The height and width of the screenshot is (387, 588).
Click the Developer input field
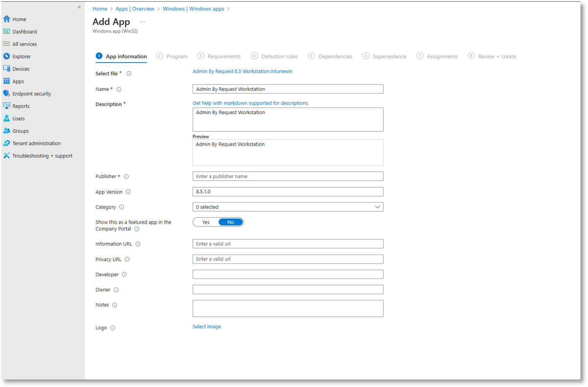[x=288, y=274]
